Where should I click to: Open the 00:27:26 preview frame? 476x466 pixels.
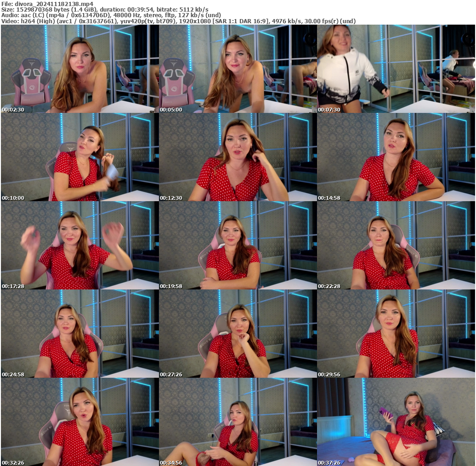(x=238, y=334)
